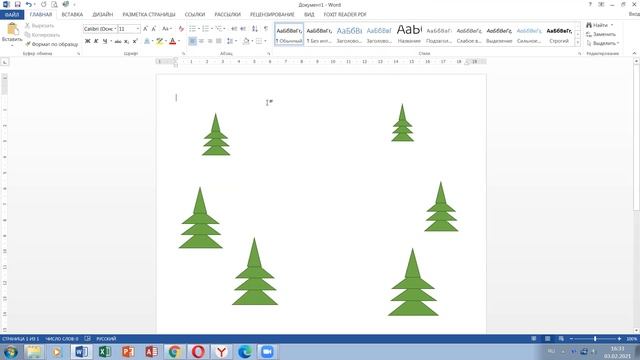This screenshot has height=360, width=640.
Task: Launch Opera browser from taskbar
Action: tap(198, 351)
